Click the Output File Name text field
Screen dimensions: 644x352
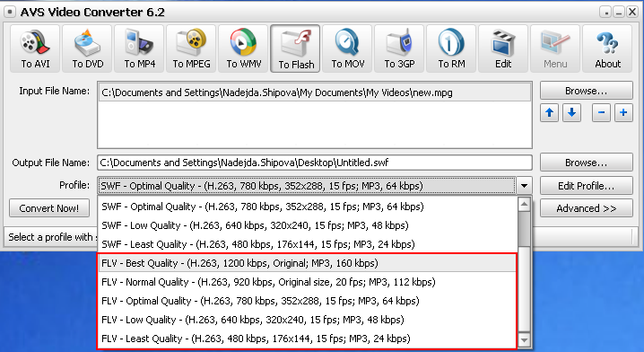click(315, 163)
